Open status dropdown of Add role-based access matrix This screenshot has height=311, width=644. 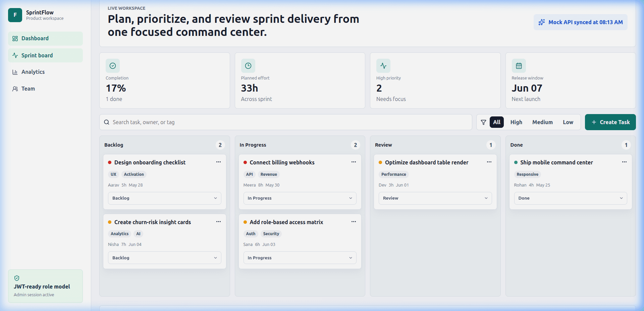pyautogui.click(x=300, y=258)
